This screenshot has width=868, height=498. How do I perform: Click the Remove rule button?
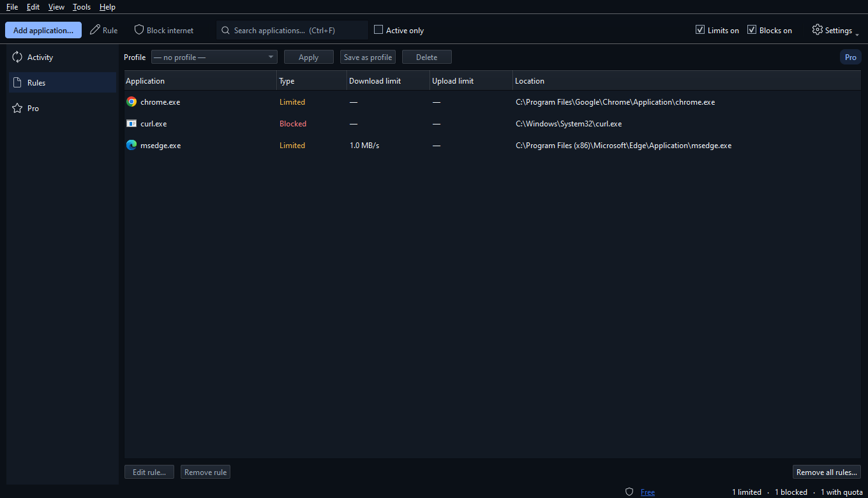(206, 472)
